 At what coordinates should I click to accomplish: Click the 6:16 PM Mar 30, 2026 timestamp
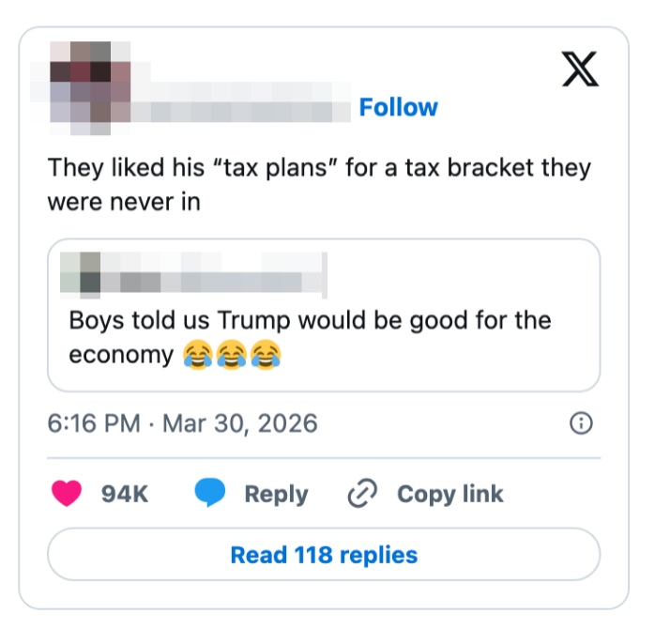point(183,423)
